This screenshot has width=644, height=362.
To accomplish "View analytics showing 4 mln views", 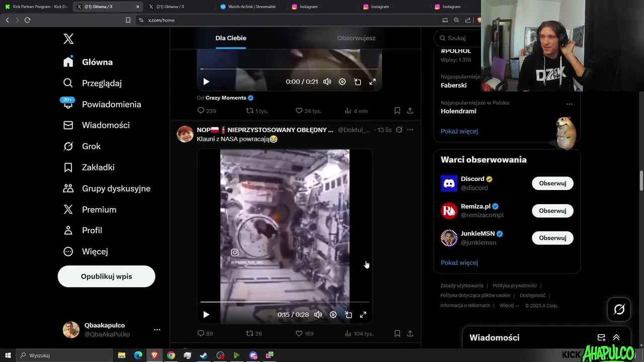I will (x=356, y=111).
